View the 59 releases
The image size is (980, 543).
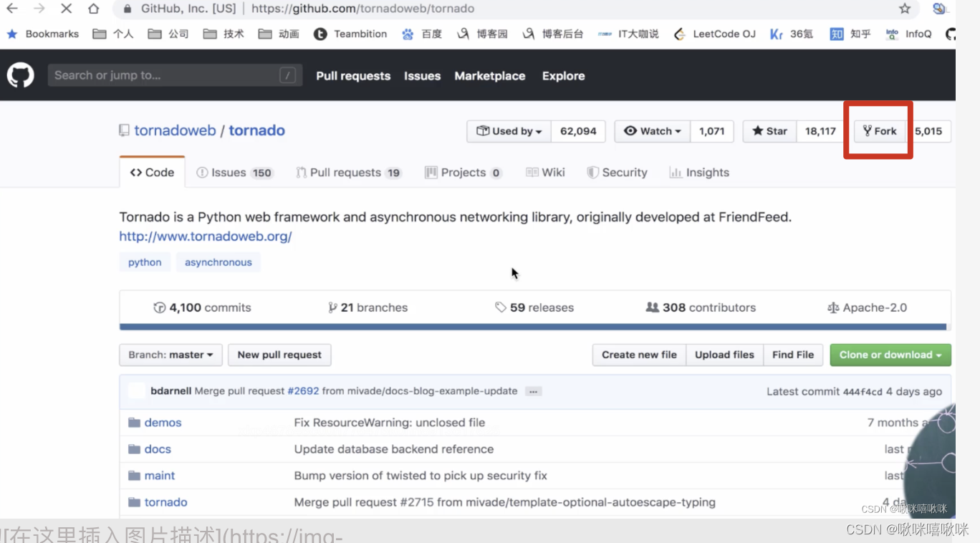(534, 307)
